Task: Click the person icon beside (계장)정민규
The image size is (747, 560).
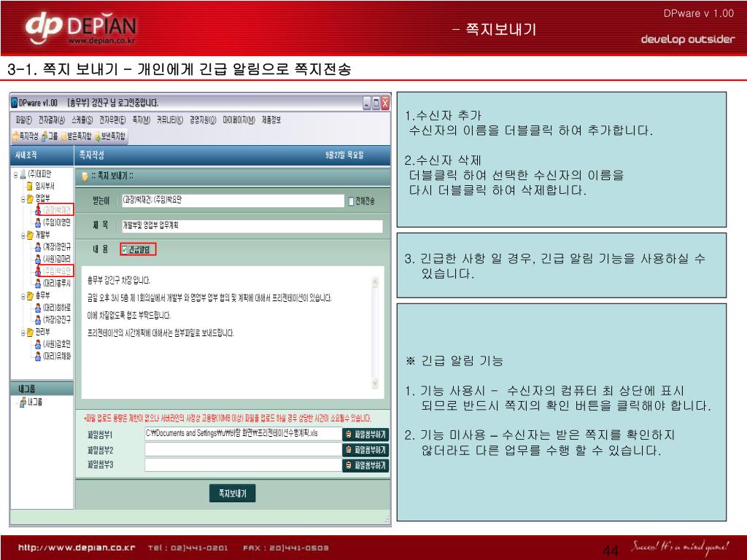Action: 38,246
